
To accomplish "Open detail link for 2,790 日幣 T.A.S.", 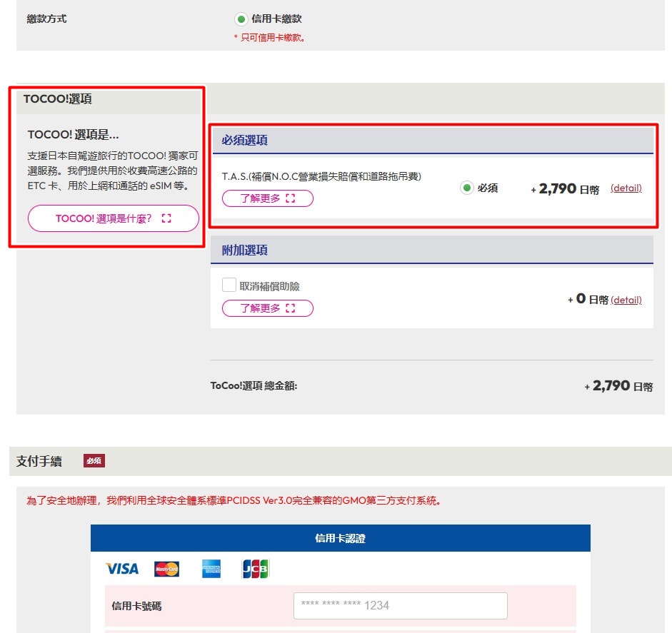I will (626, 188).
